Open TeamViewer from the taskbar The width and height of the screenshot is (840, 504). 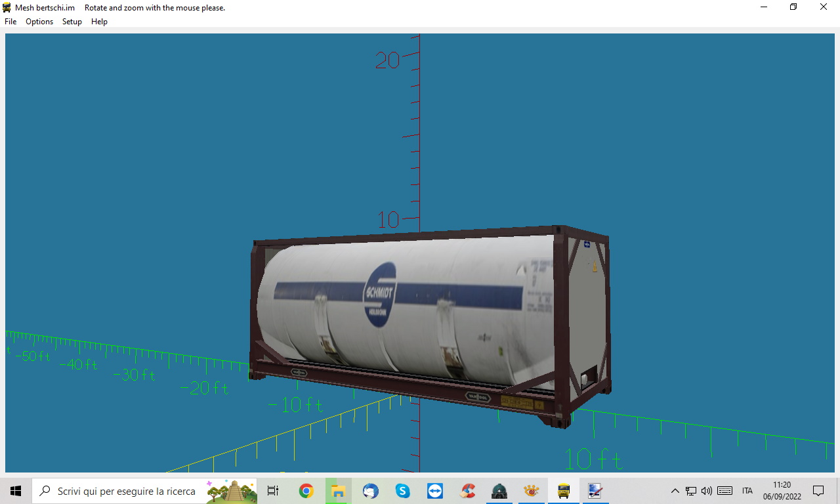pos(434,491)
